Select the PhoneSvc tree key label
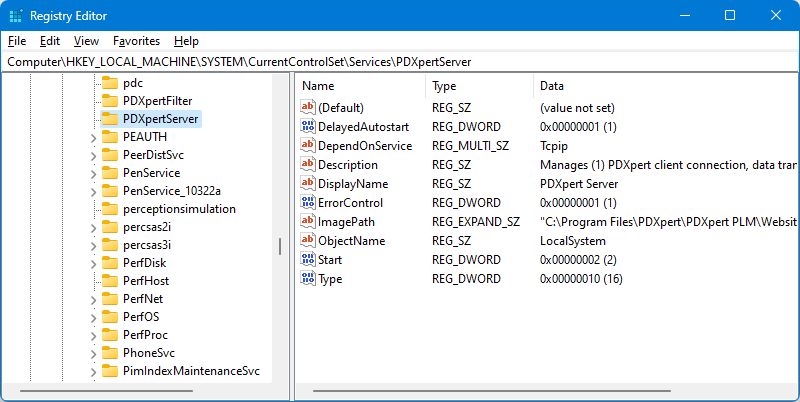 click(149, 353)
